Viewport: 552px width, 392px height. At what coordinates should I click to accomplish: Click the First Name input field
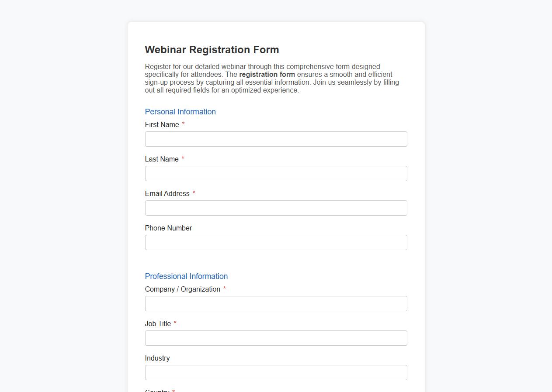(276, 139)
